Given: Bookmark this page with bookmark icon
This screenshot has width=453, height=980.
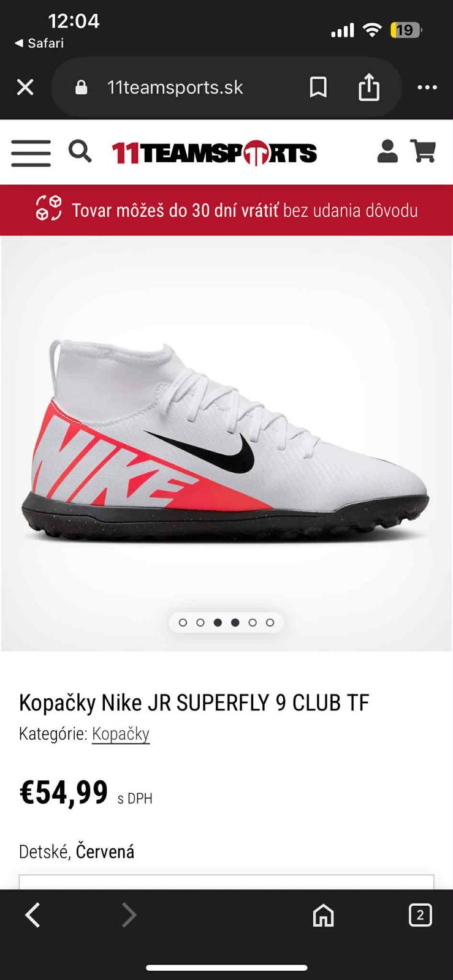Looking at the screenshot, I should pyautogui.click(x=318, y=88).
